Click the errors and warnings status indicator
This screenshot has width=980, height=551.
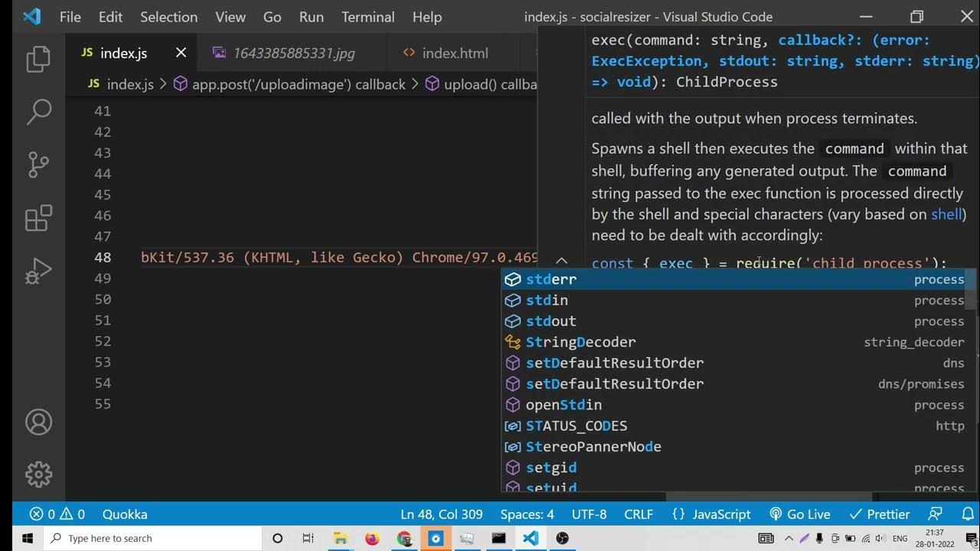click(57, 514)
